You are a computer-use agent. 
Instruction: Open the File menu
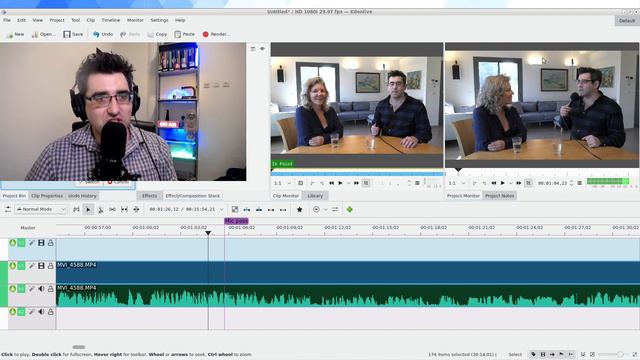7,20
